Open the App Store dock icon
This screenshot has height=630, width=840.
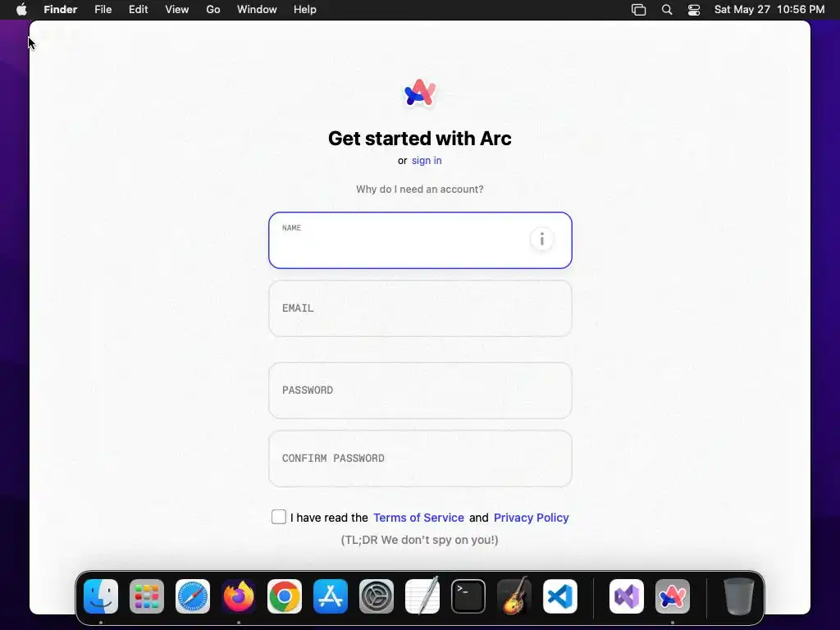331,596
